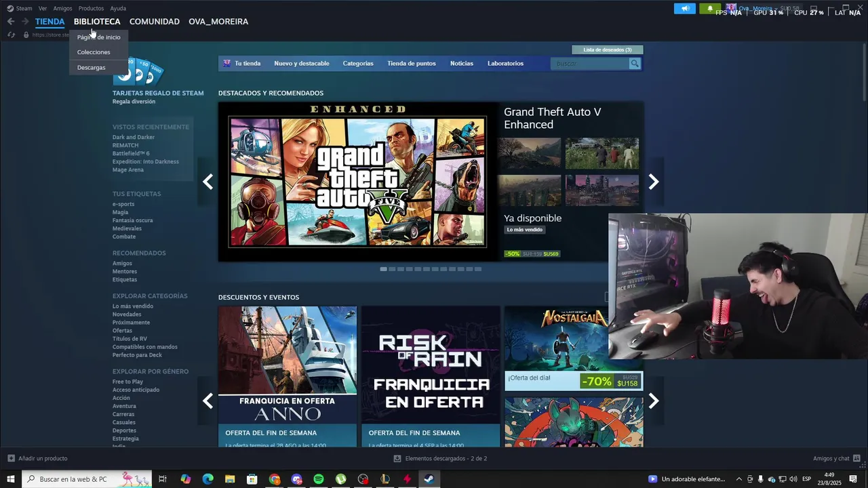
Task: Open REMATCH in recently viewed
Action: (125, 146)
